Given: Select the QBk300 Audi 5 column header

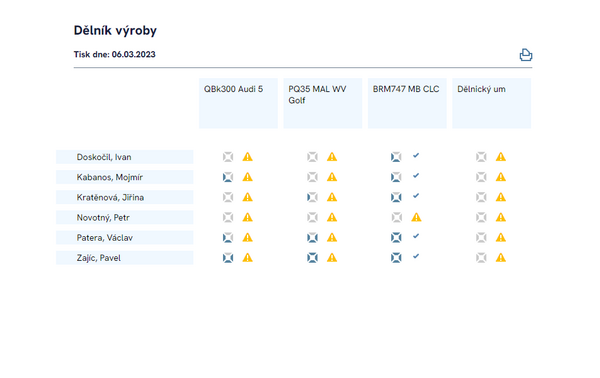Looking at the screenshot, I should pyautogui.click(x=238, y=103).
